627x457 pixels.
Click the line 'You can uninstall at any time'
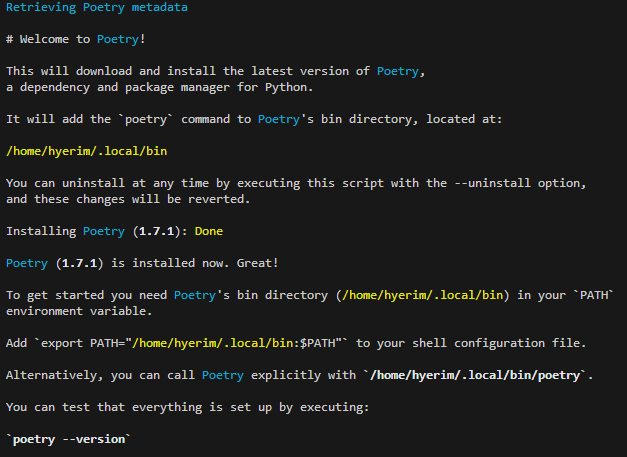tap(296, 183)
